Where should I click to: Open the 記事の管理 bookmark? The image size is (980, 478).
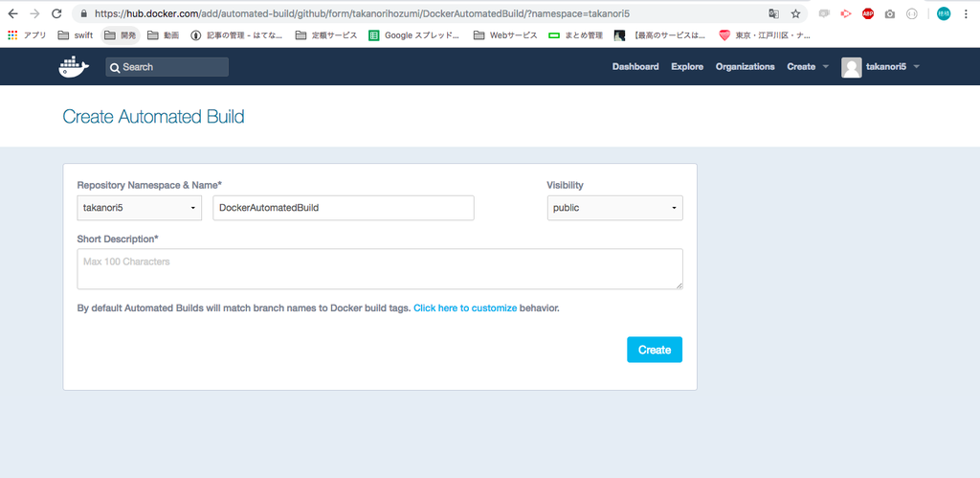point(237,35)
